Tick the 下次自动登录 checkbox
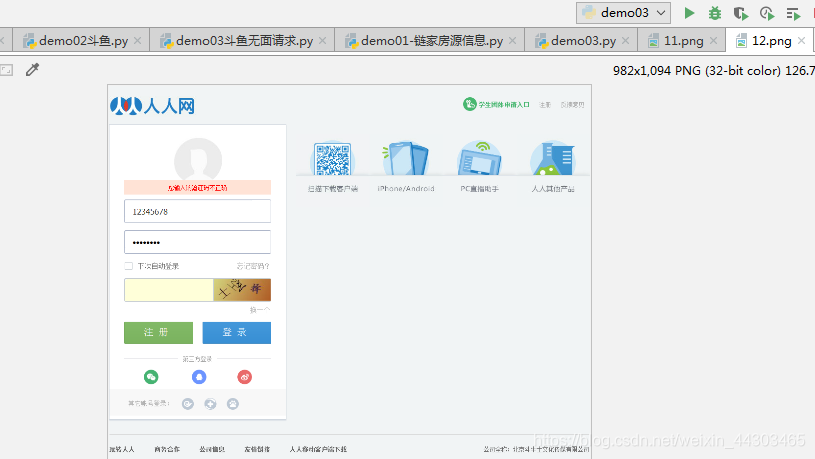This screenshot has width=815, height=459. click(x=128, y=266)
